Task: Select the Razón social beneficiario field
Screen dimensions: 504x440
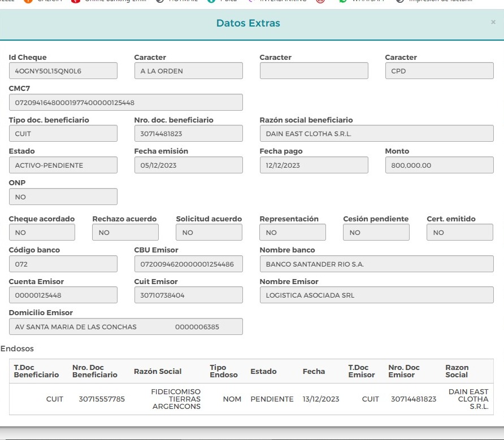Action: point(376,133)
